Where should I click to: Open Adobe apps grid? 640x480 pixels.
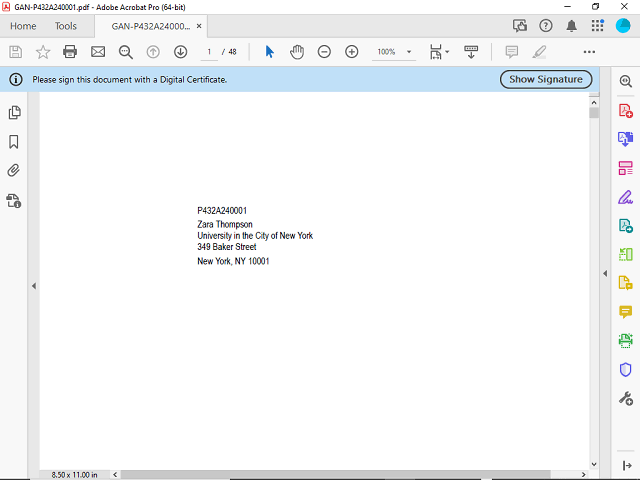598,26
